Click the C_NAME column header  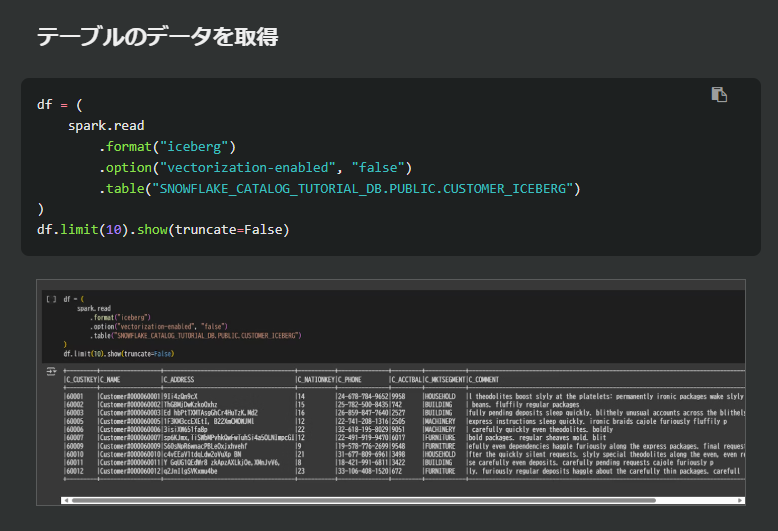[110, 380]
